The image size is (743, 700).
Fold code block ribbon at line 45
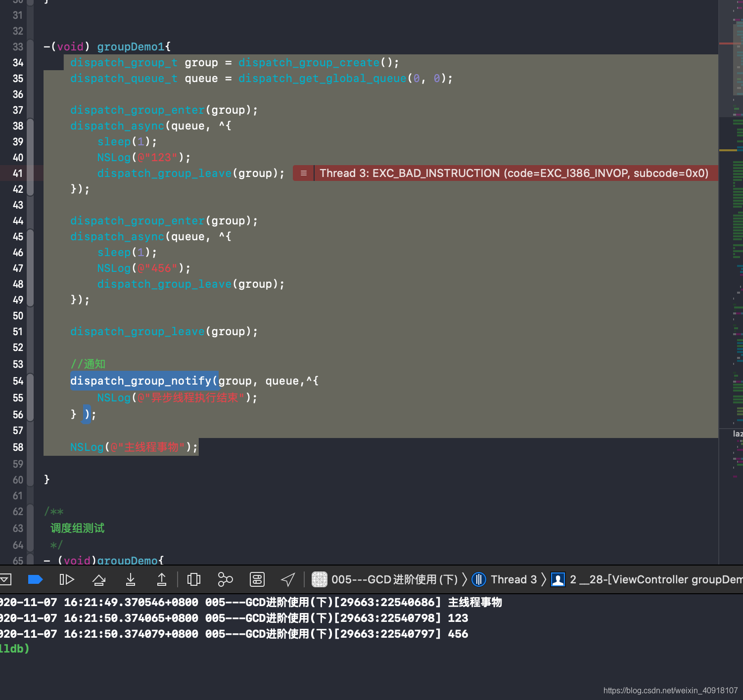pos(30,268)
